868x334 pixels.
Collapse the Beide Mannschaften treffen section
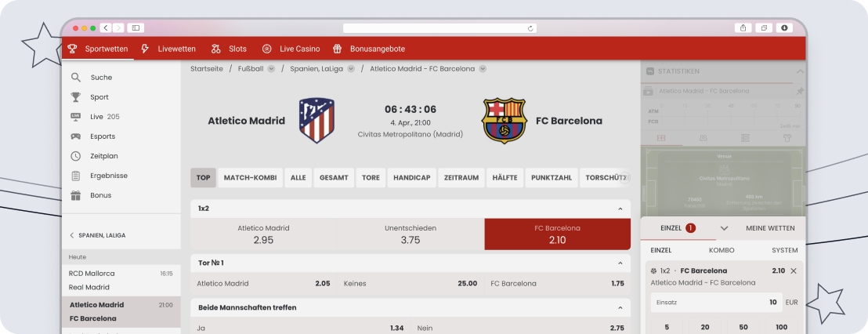[x=620, y=308]
